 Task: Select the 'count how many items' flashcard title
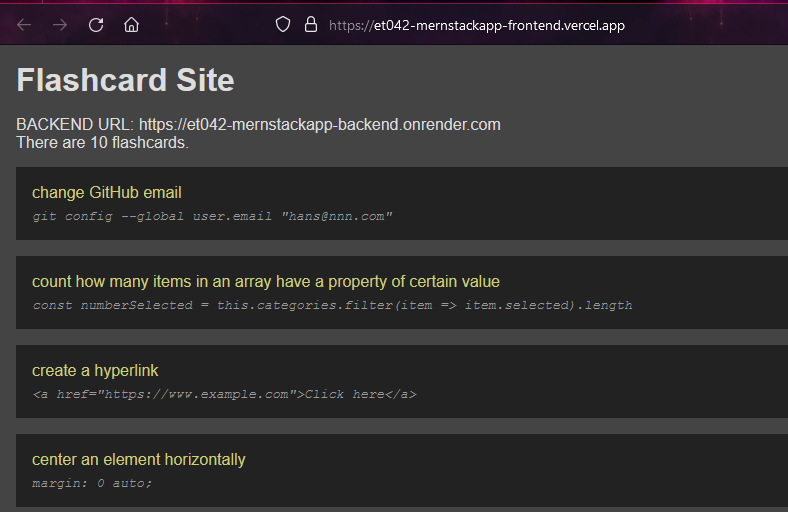coord(266,281)
